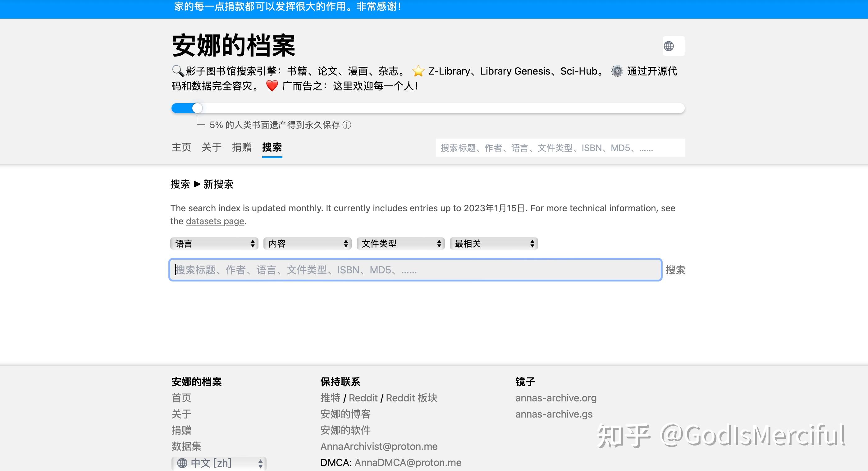This screenshot has height=471, width=868.
Task: Start a 新搜索 from the breadcrumb
Action: tap(218, 184)
